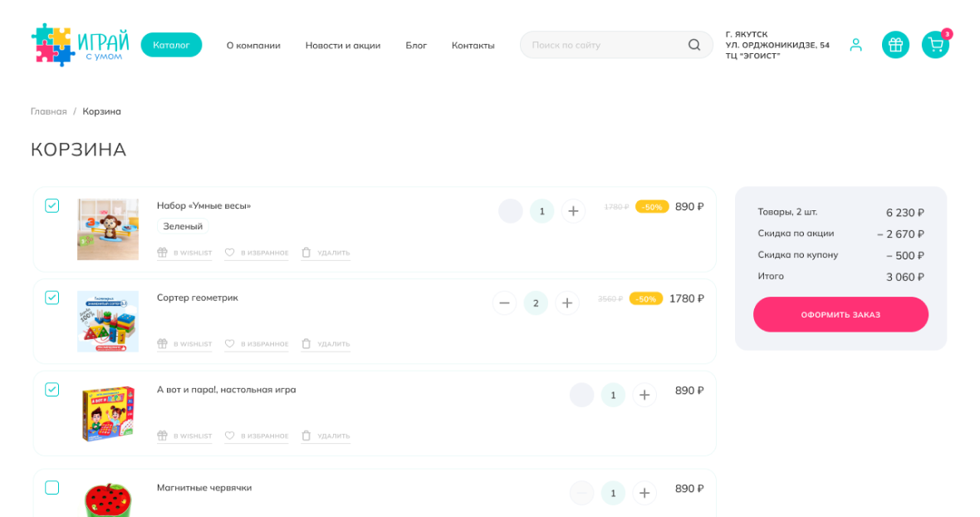This screenshot has width=980, height=517.
Task: Open Набор «Умные весы» product thumbnail
Action: coord(107,229)
